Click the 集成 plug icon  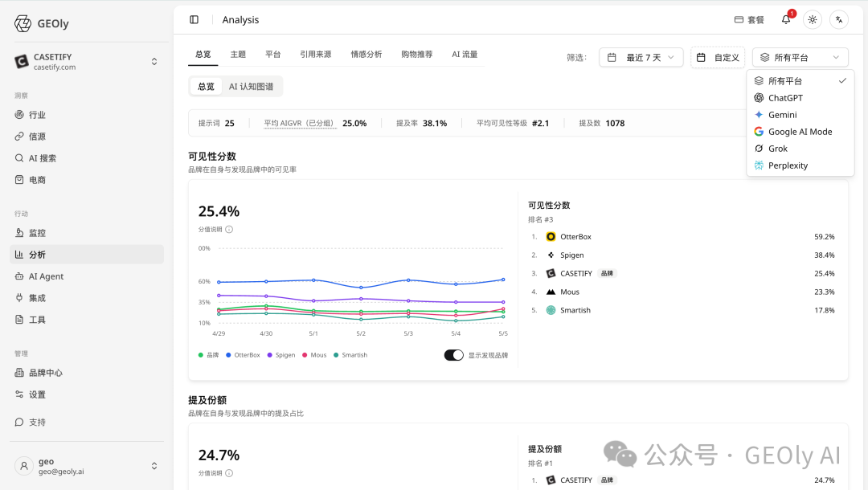point(19,297)
